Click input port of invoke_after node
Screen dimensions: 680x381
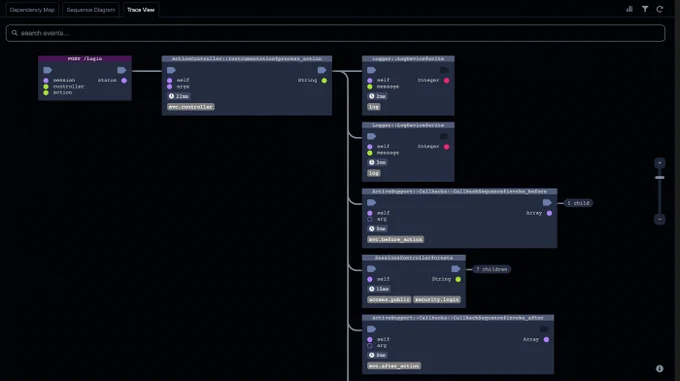click(x=372, y=329)
